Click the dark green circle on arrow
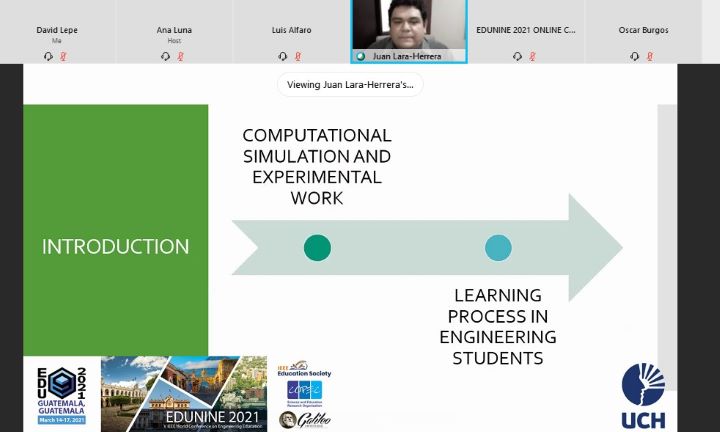 (317, 248)
